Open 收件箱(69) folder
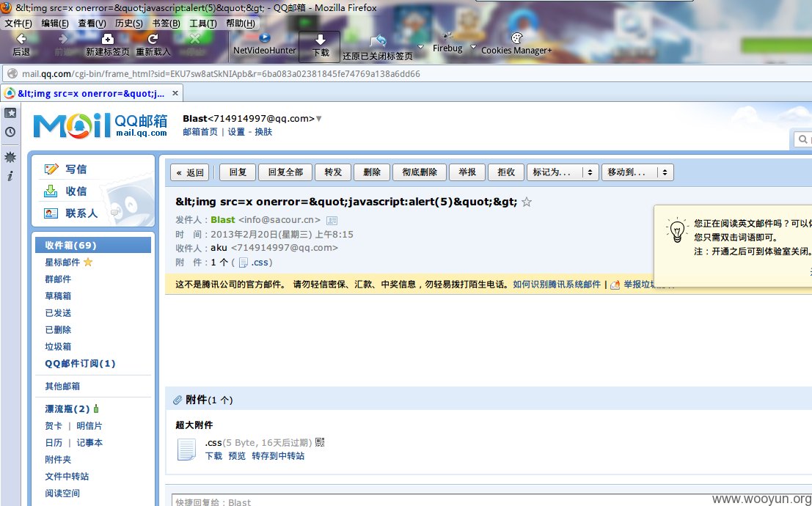The width and height of the screenshot is (812, 506). [93, 246]
